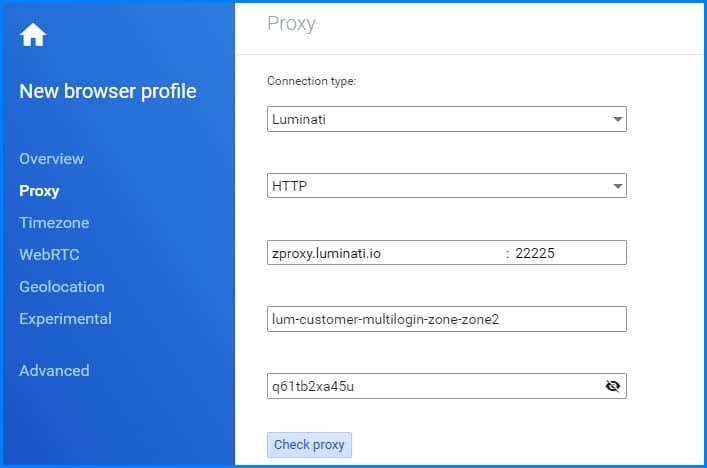Screen dimensions: 707x468
Task: Click the New browser profile heading
Action: click(108, 92)
